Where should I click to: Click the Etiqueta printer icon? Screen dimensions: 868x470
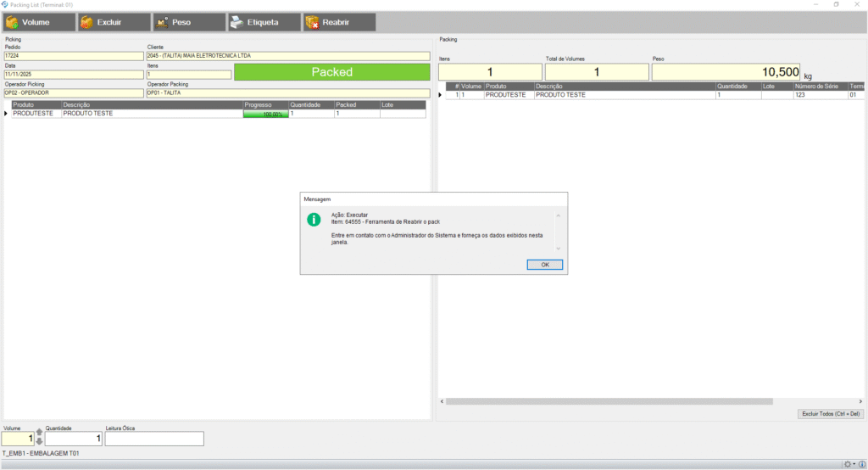[x=236, y=22]
